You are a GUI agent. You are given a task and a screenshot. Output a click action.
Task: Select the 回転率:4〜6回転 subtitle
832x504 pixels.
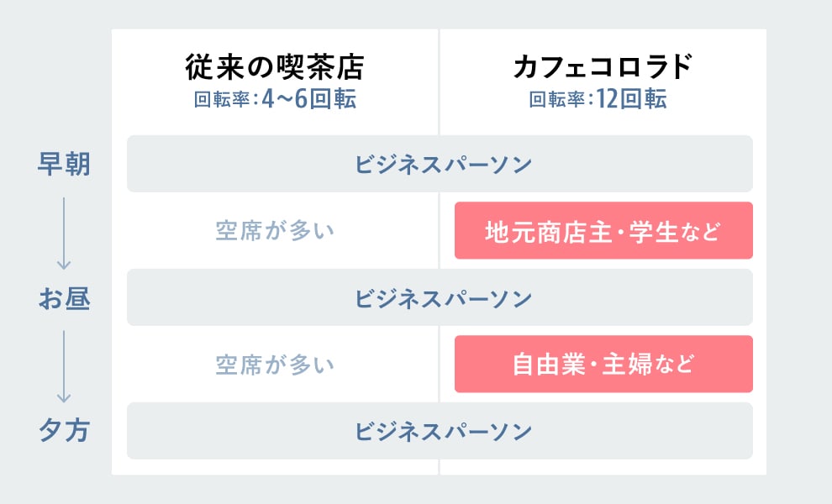click(275, 100)
